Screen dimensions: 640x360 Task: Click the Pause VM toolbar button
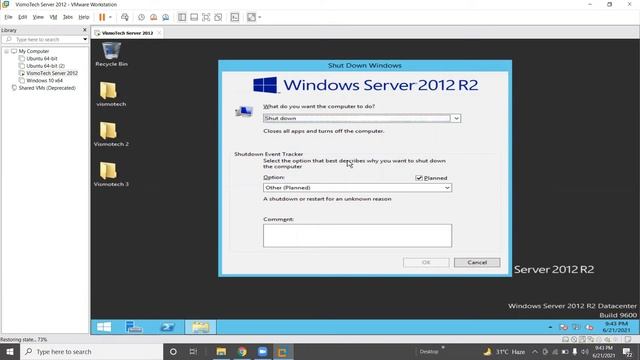coord(102,17)
